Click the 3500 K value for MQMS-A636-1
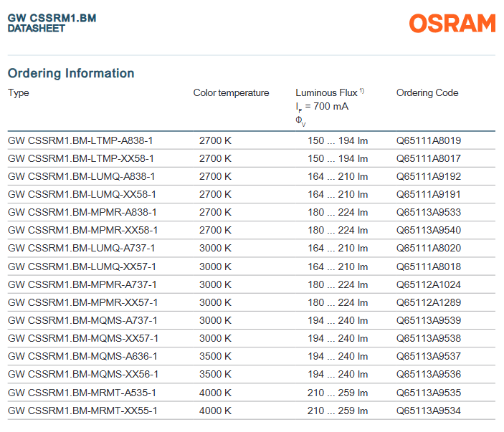504x432 pixels. (215, 357)
